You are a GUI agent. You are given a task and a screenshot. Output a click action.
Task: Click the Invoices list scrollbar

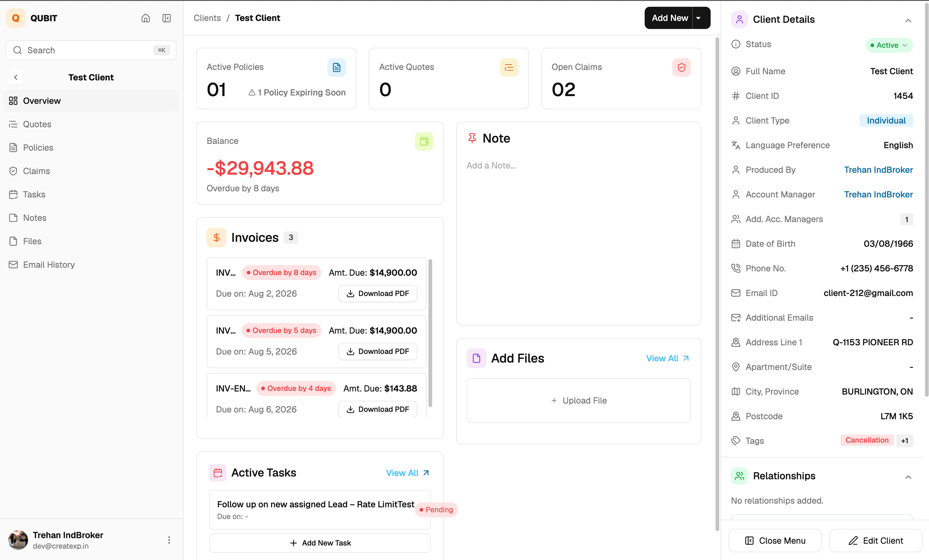(430, 333)
